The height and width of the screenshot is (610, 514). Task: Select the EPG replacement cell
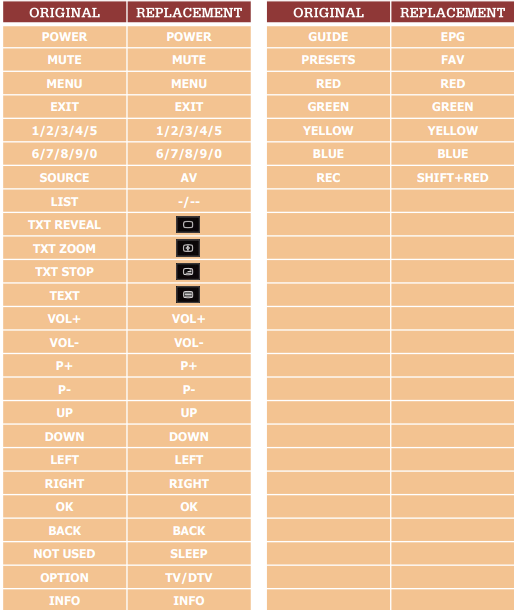point(453,37)
